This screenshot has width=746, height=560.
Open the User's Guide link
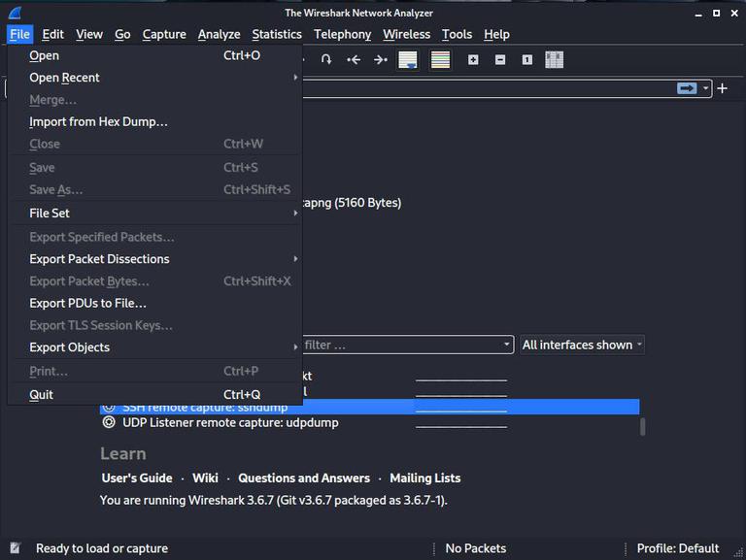pos(137,478)
